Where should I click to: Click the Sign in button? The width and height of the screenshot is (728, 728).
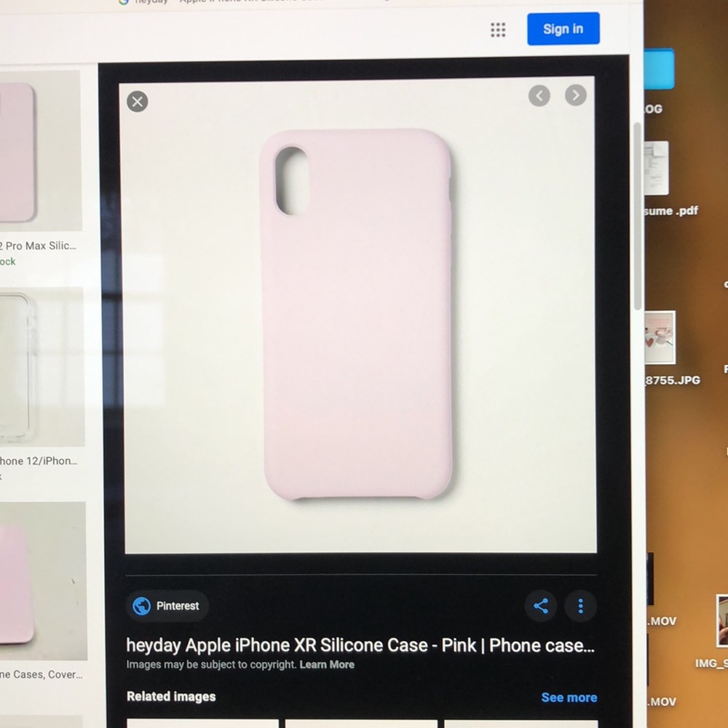(x=563, y=28)
